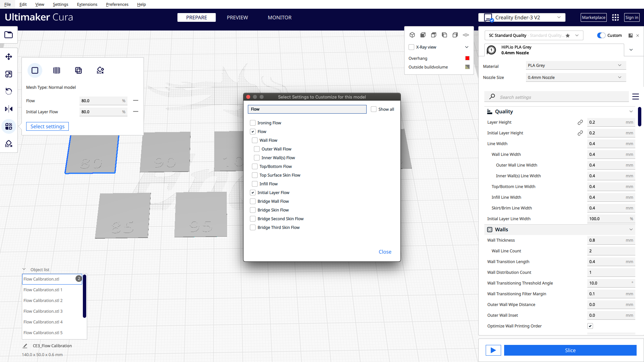Viewport: 644px width, 362px height.
Task: Link the Layer Height setting icon
Action: [580, 122]
